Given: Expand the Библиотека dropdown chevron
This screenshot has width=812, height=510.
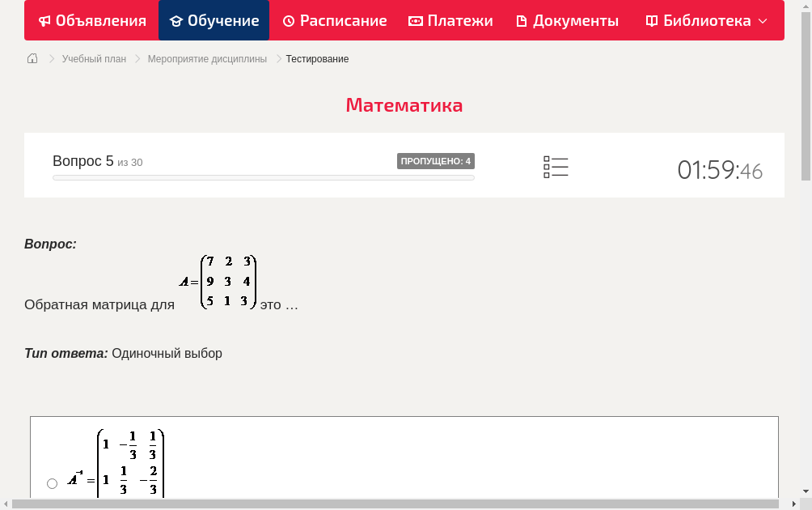Looking at the screenshot, I should 761,21.
